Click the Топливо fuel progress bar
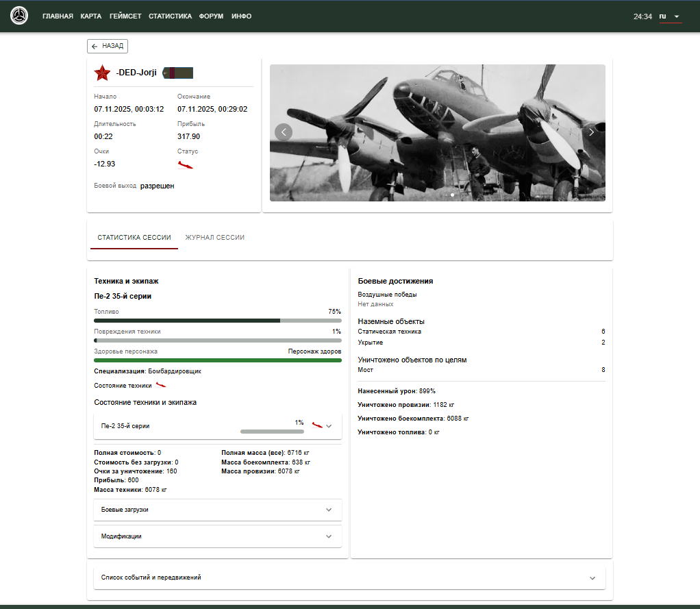The image size is (700, 609). click(217, 320)
